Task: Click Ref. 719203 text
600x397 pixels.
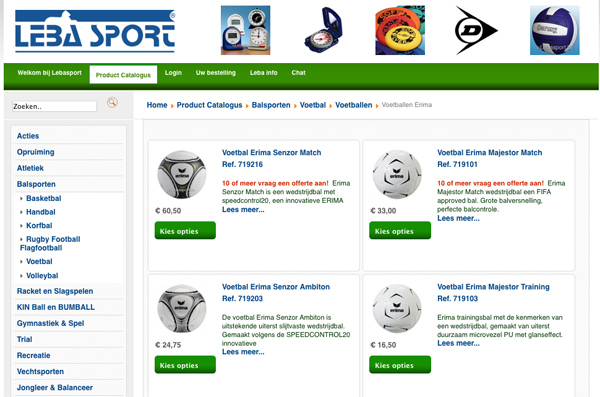Action: pos(242,299)
